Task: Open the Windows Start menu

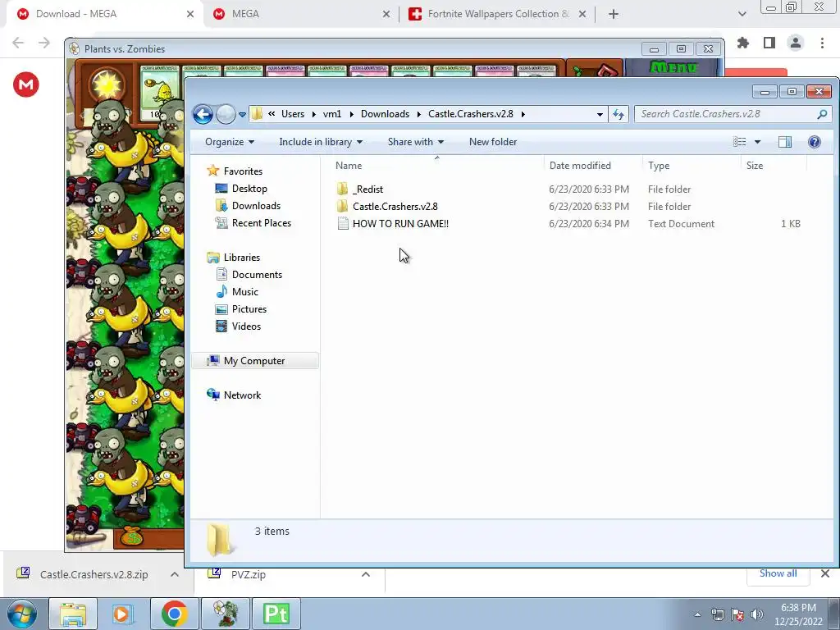Action: (x=22, y=614)
